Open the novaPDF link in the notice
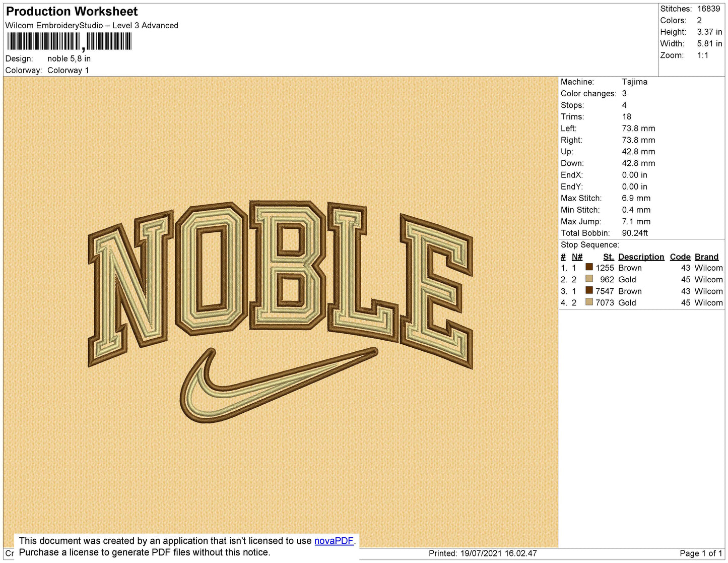The height and width of the screenshot is (563, 728). pyautogui.click(x=334, y=541)
